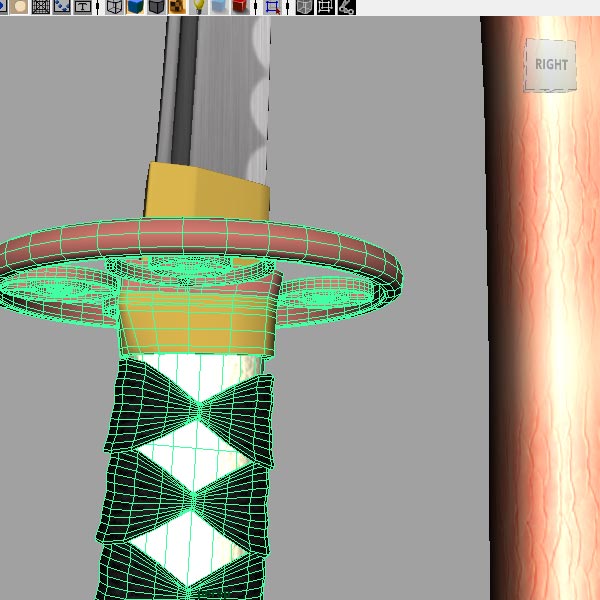600x600 pixels.
Task: Toggle wireframe on shaded dark cube
Action: click(156, 7)
